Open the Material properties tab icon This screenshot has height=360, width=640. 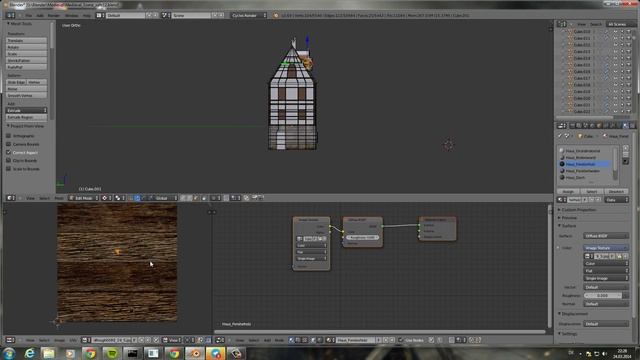pos(625,126)
